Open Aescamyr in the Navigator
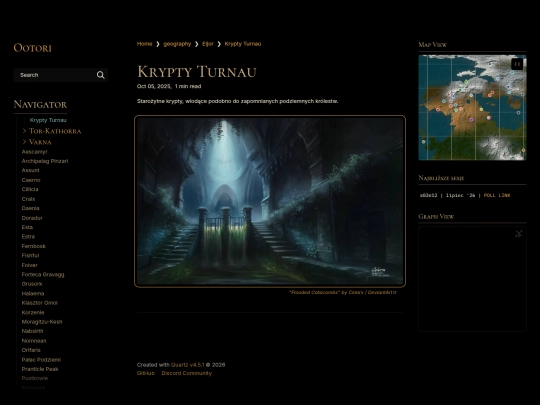 pos(34,152)
